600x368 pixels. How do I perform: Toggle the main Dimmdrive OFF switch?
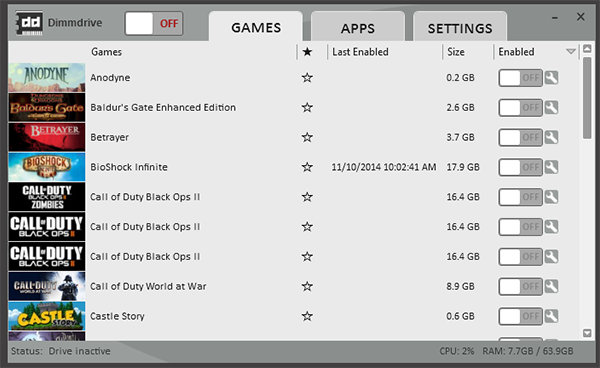(153, 24)
